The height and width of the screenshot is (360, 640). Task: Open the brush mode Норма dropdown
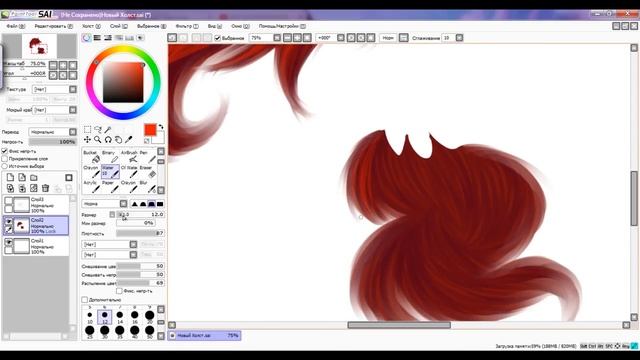coord(123,204)
